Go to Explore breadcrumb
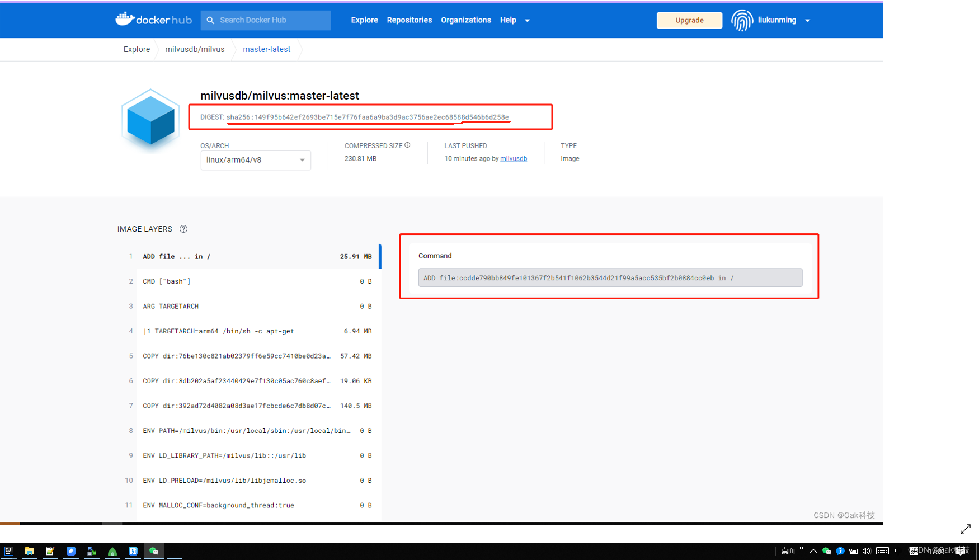Viewport: 979px width, 560px height. pos(137,49)
